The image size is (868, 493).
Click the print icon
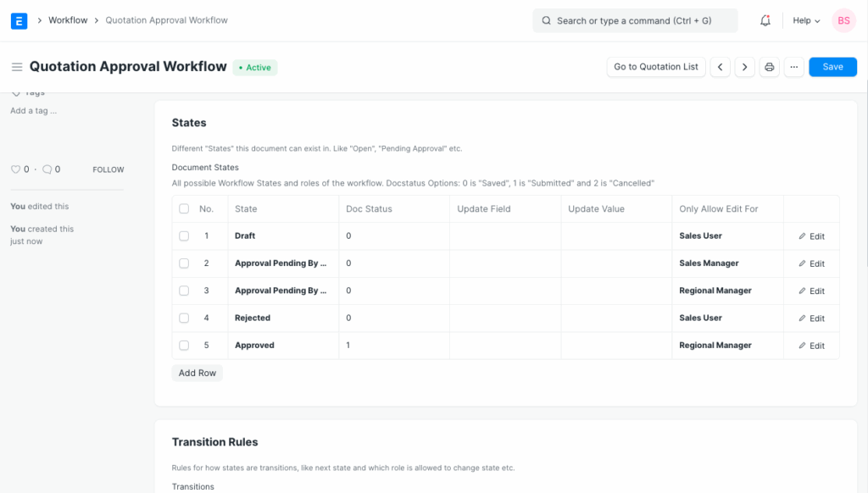pos(769,67)
